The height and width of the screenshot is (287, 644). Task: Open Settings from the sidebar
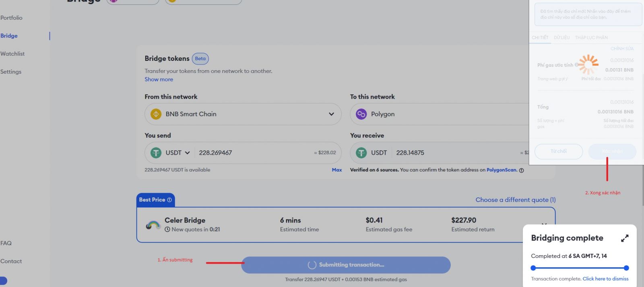pyautogui.click(x=11, y=72)
